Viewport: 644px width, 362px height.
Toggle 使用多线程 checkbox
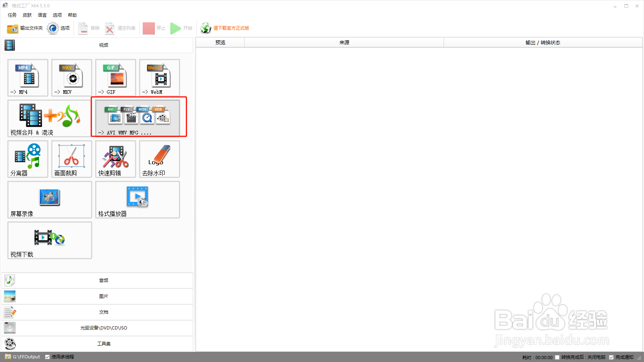point(48,357)
